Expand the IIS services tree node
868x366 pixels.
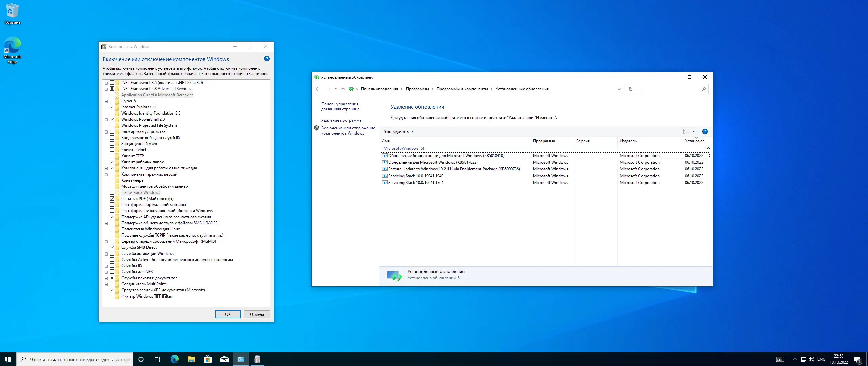pyautogui.click(x=106, y=266)
